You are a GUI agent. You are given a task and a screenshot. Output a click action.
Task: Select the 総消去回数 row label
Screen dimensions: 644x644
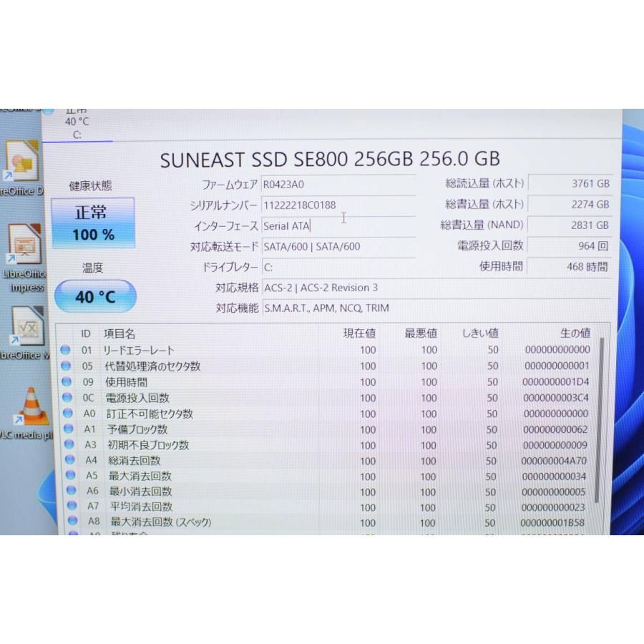click(135, 460)
